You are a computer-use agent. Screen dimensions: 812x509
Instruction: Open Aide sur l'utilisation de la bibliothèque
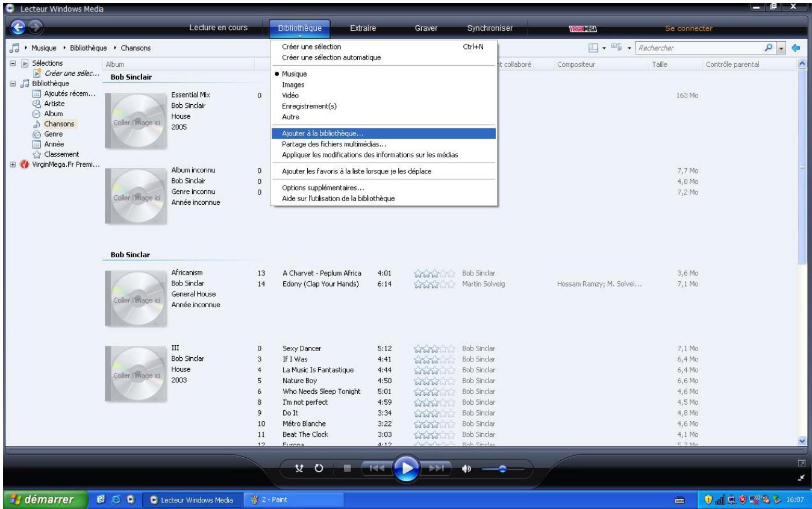pyautogui.click(x=384, y=199)
